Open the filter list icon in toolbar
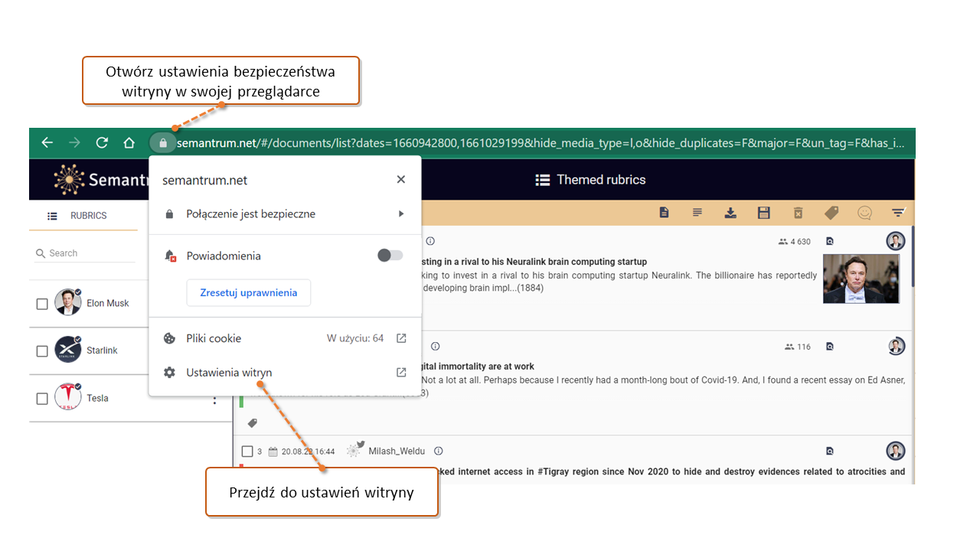 898,213
